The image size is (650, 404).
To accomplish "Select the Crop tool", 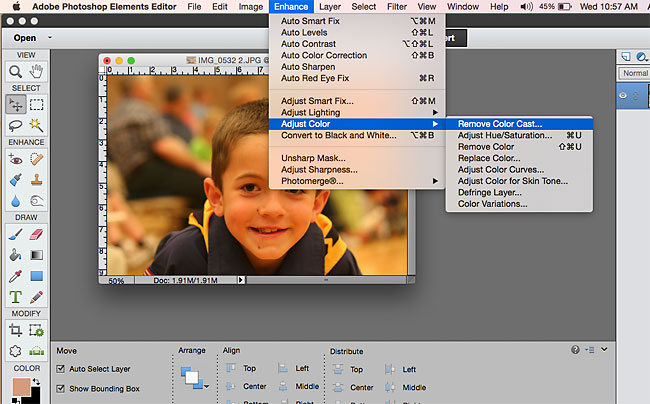I will click(x=16, y=330).
